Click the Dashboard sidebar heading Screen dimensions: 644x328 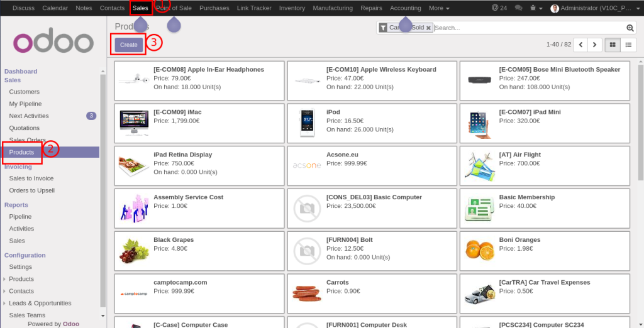click(x=21, y=72)
